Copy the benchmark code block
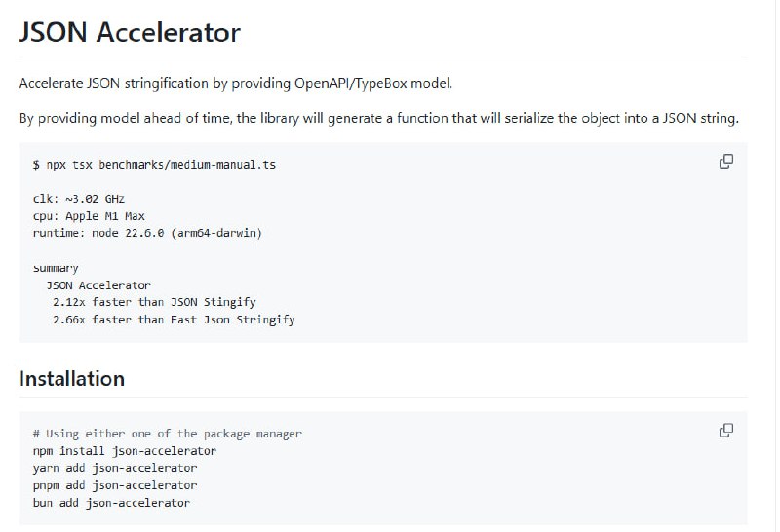This screenshot has height=532, width=780. 725,162
